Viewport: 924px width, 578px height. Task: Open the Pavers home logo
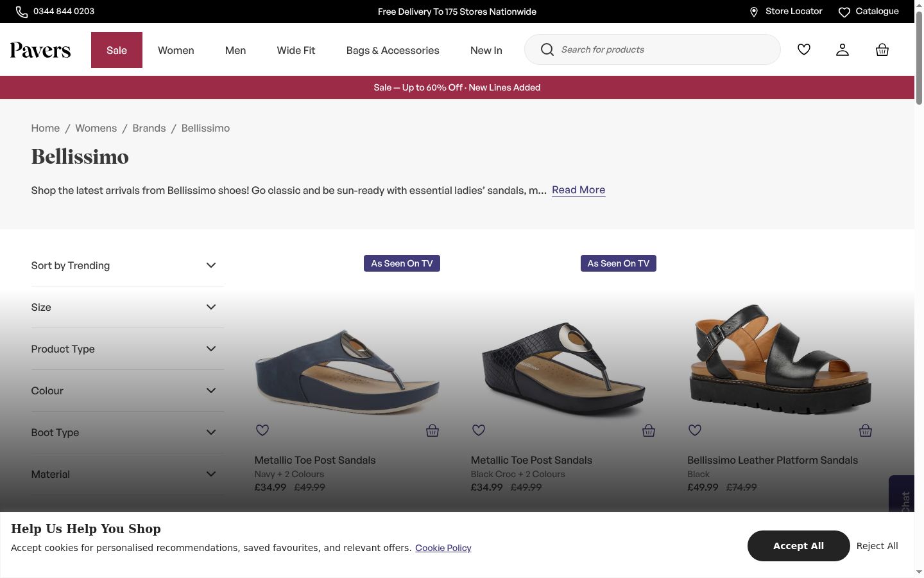40,50
